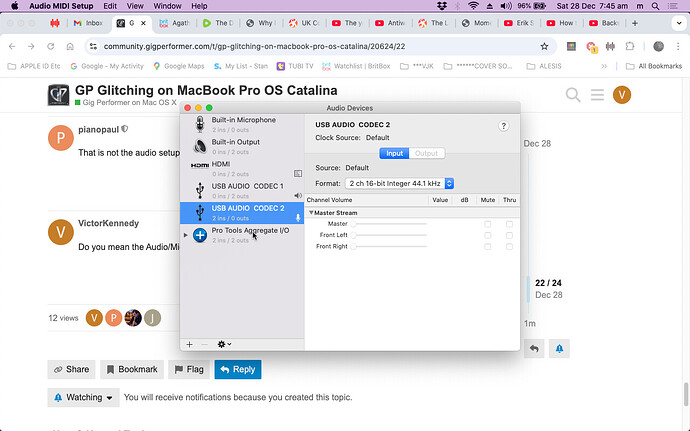Open the forum hamburger menu
This screenshot has width=690, height=431.
pos(597,95)
